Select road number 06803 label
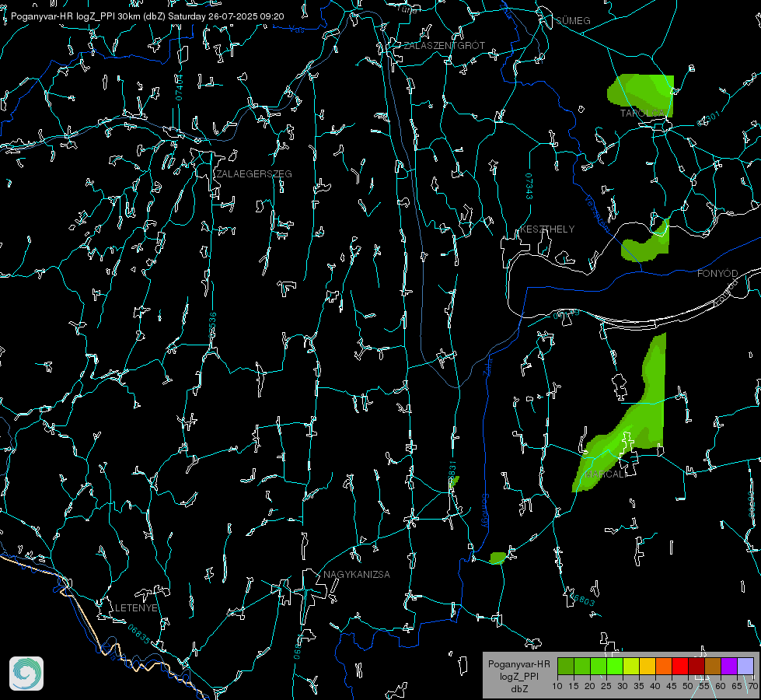 581,597
